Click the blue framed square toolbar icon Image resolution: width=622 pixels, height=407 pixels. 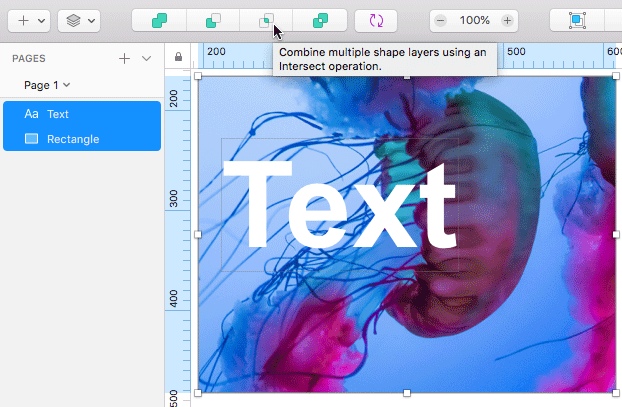coord(577,20)
